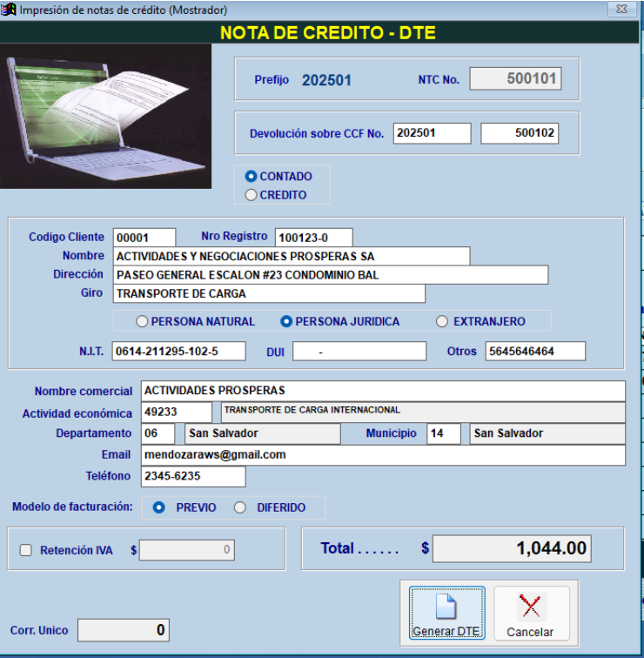Click the Giro field TRANSPORTE DE CARGA
This screenshot has height=658, width=644.
[x=269, y=293]
